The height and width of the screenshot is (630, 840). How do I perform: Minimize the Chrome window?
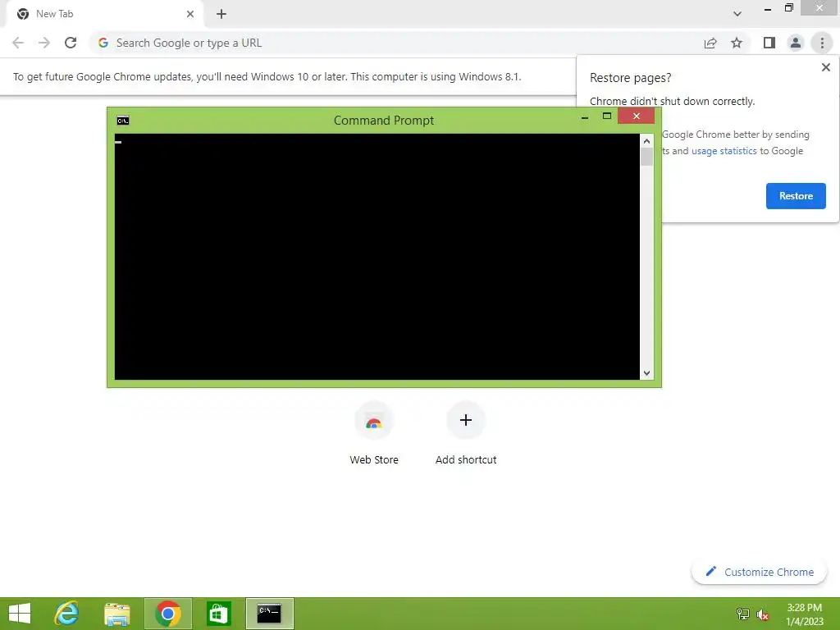pyautogui.click(x=767, y=8)
